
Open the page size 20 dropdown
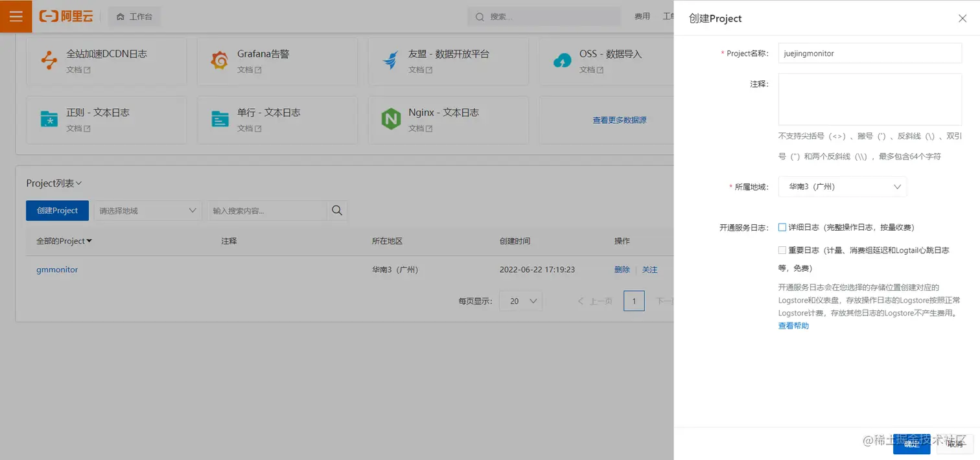click(520, 301)
